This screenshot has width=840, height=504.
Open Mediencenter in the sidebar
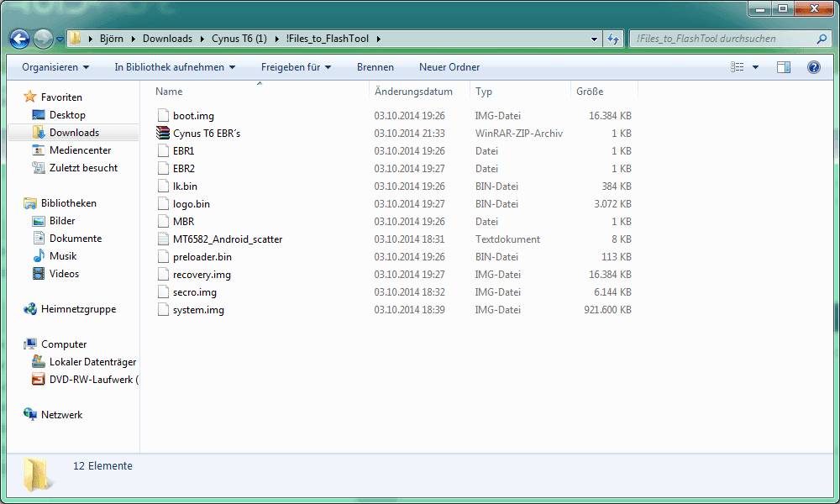pos(81,150)
